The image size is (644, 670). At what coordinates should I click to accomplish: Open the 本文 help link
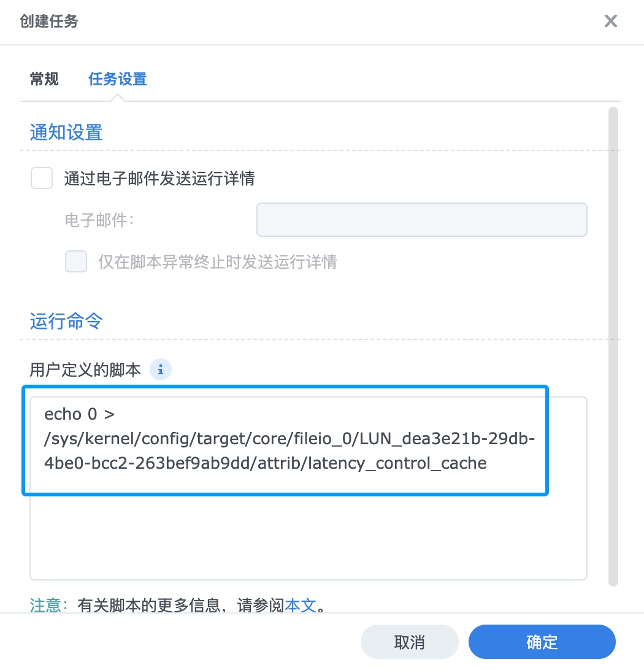300,606
